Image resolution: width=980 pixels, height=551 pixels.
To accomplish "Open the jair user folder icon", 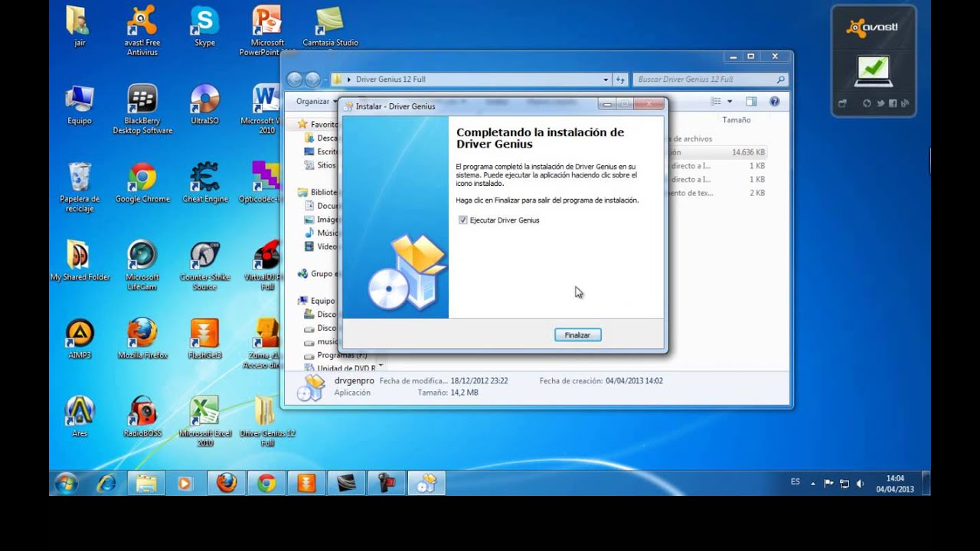I will tap(80, 27).
